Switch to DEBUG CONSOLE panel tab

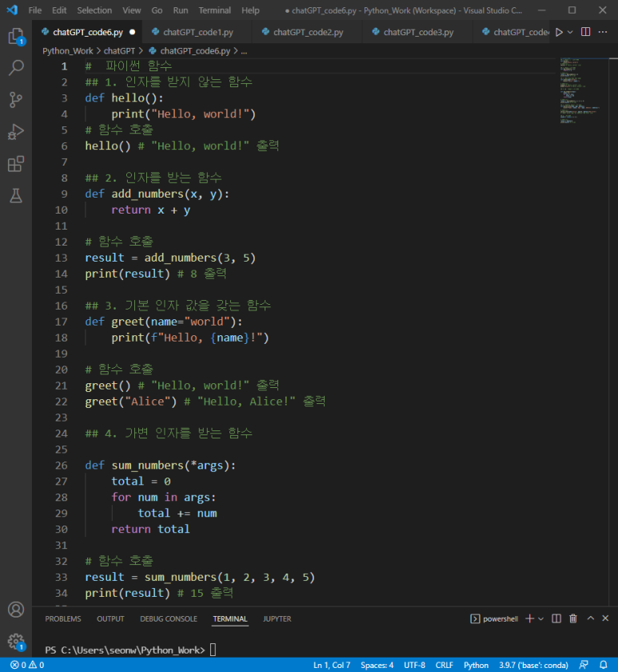point(169,618)
